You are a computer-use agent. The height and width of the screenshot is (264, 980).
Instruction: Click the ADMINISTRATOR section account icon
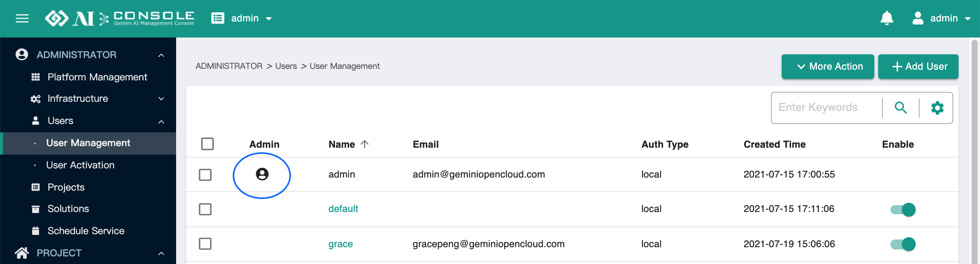[x=22, y=54]
